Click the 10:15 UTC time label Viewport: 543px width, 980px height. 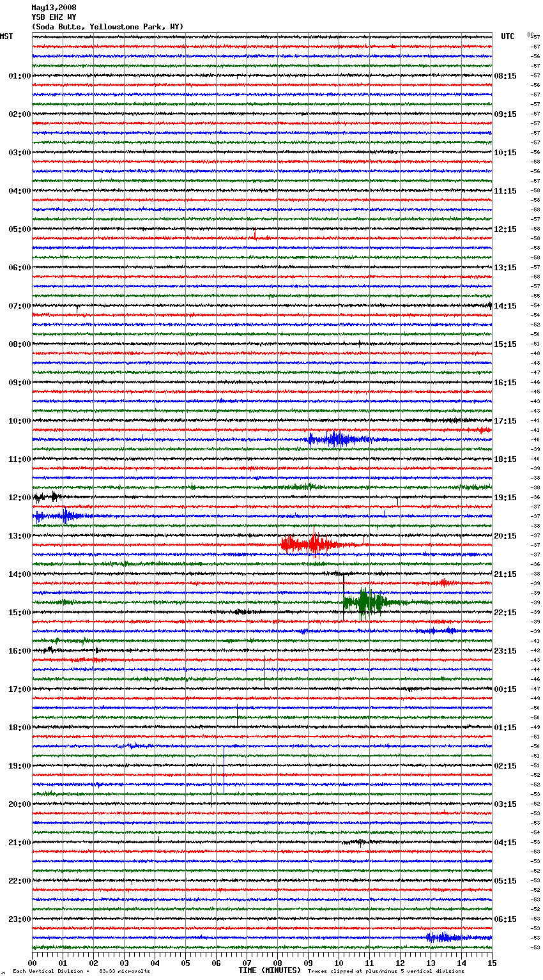505,153
